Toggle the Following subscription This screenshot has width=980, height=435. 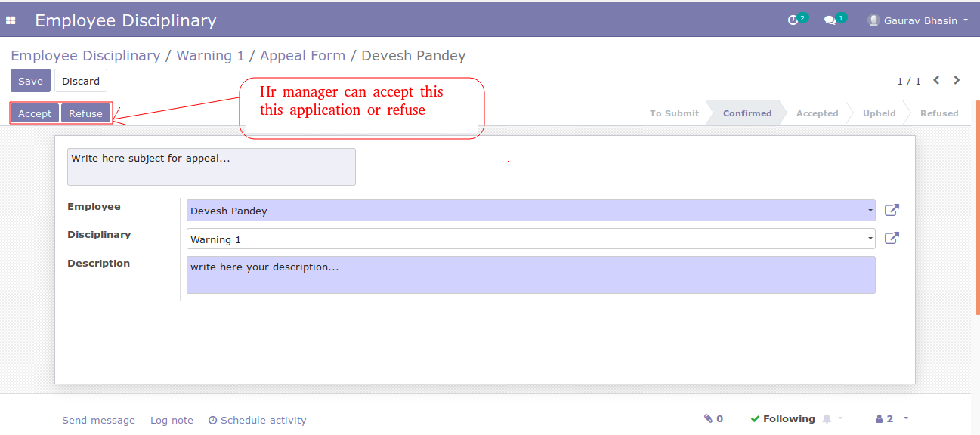783,418
